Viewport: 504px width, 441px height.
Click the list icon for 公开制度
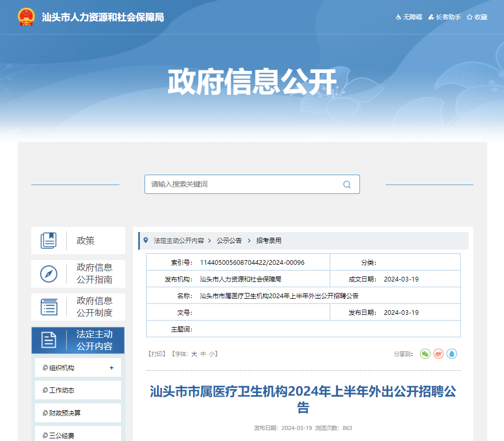(x=49, y=307)
